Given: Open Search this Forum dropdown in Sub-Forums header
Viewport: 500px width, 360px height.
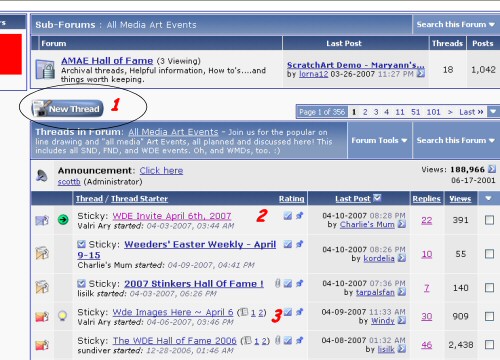Looking at the screenshot, I should [x=455, y=25].
